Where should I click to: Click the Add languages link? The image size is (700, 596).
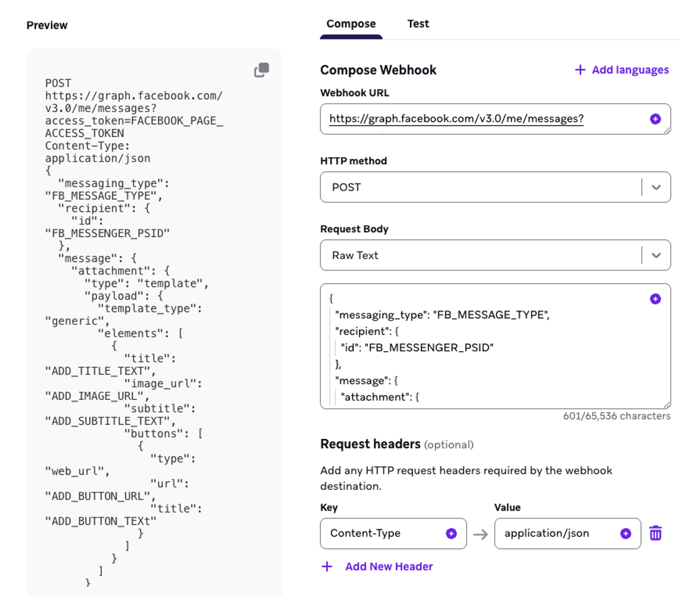click(x=630, y=70)
